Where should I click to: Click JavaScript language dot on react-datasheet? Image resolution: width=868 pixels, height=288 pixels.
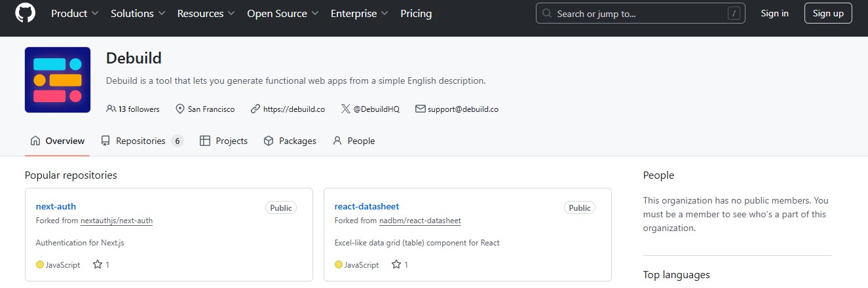(x=339, y=265)
